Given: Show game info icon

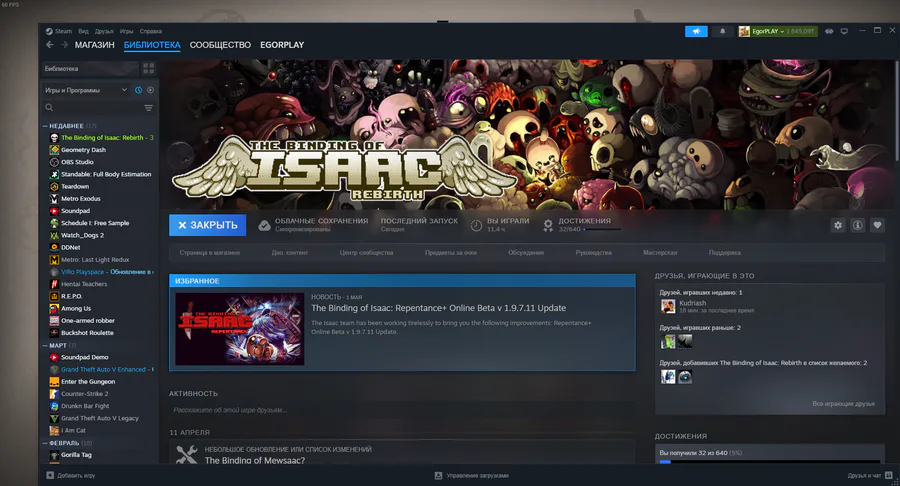Looking at the screenshot, I should point(858,225).
